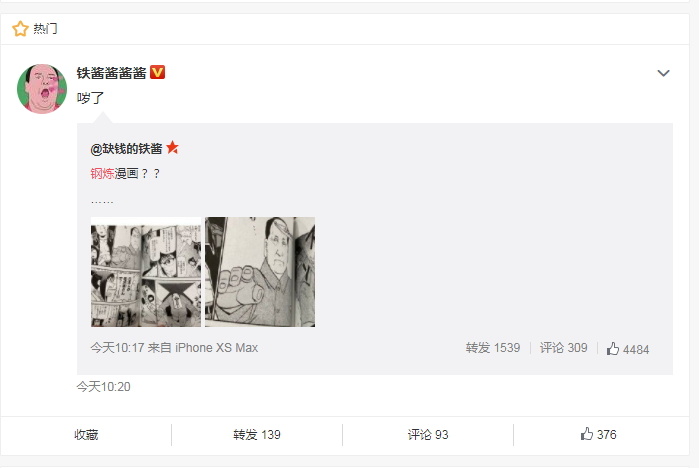
Task: Click the red star badge beside 缺钱的铁酱
Action: tap(172, 147)
